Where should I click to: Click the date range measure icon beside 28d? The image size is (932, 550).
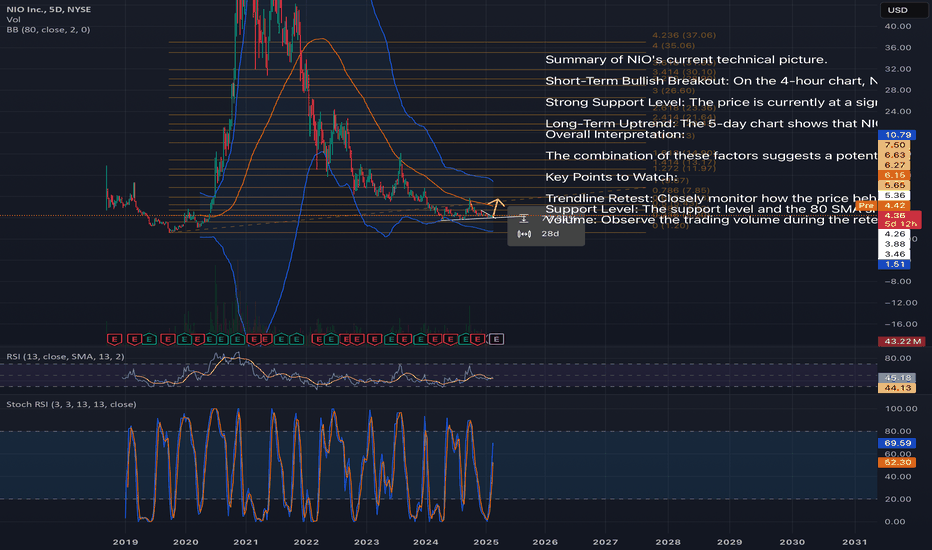point(524,234)
